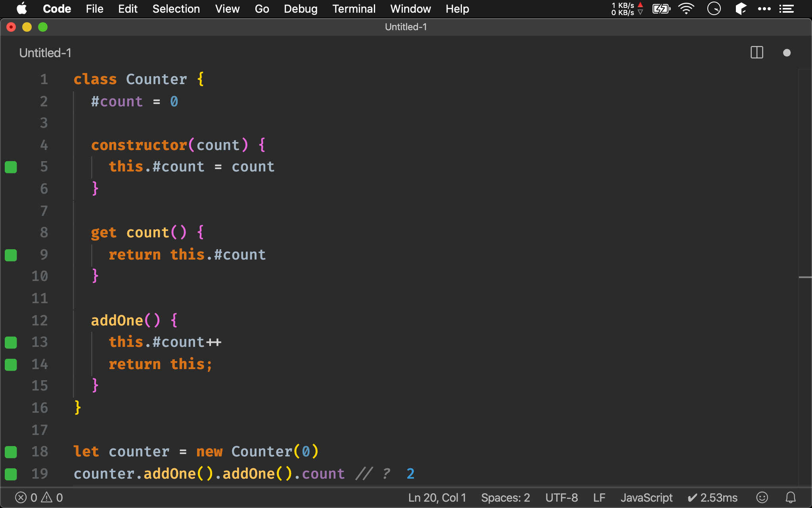
Task: Toggle the breakpoint on line 5
Action: pos(11,167)
